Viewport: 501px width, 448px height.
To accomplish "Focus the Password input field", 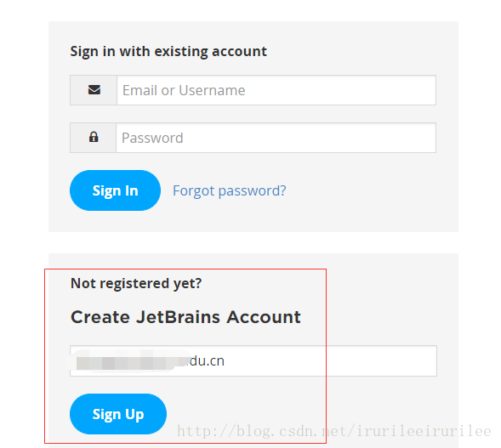I will tap(276, 138).
